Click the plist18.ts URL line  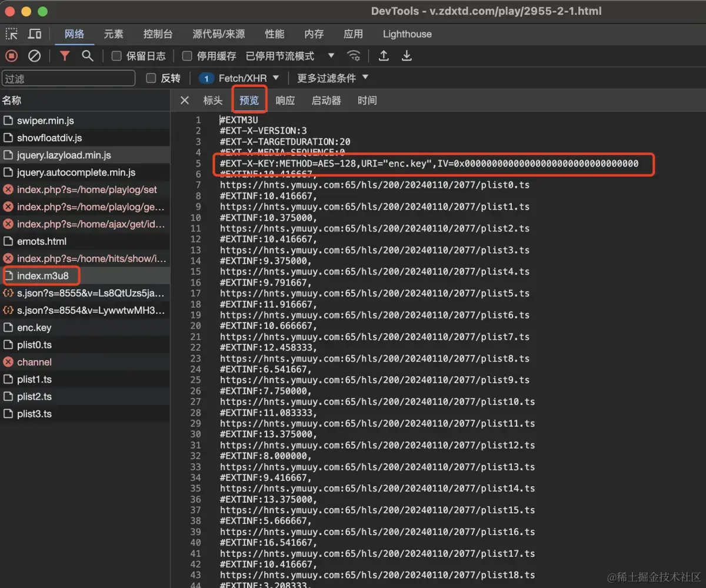click(378, 575)
